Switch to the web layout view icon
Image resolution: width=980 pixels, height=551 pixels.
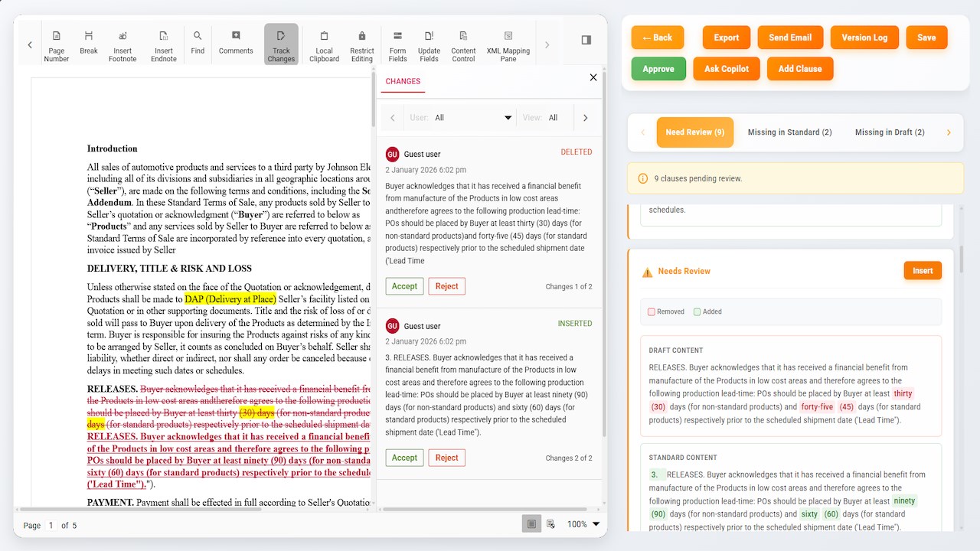[x=550, y=524]
